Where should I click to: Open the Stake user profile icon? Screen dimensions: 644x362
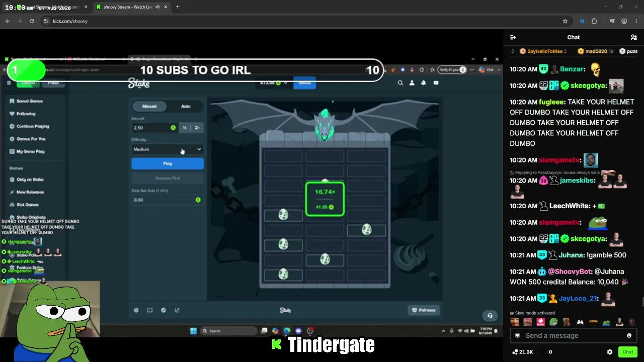412,83
